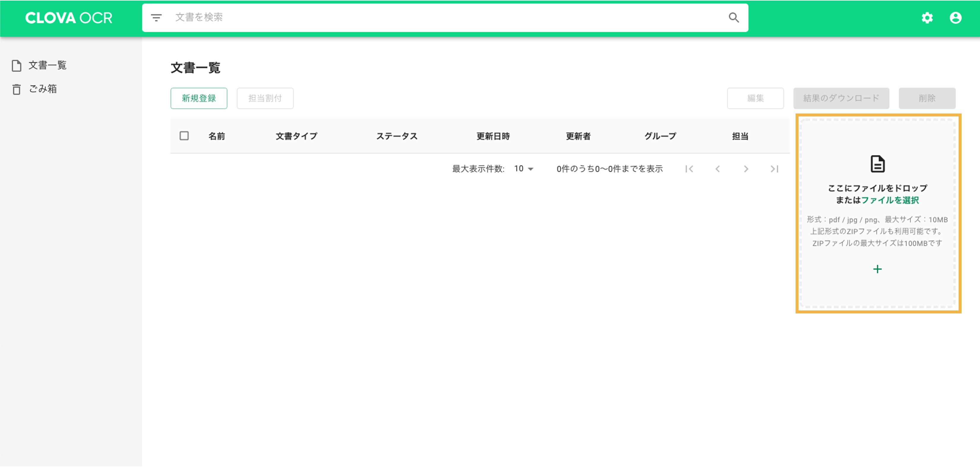
Task: Jump to last page arrow
Action: pyautogui.click(x=774, y=169)
